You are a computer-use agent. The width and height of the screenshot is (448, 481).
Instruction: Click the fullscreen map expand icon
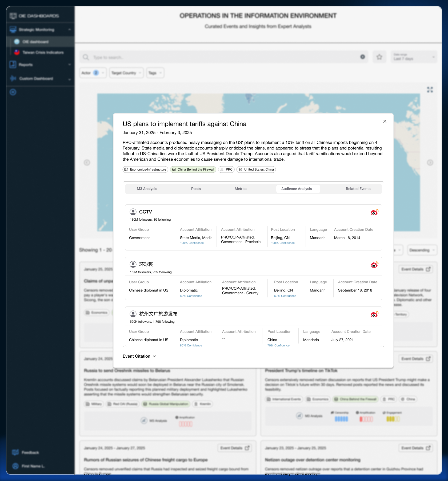(430, 90)
